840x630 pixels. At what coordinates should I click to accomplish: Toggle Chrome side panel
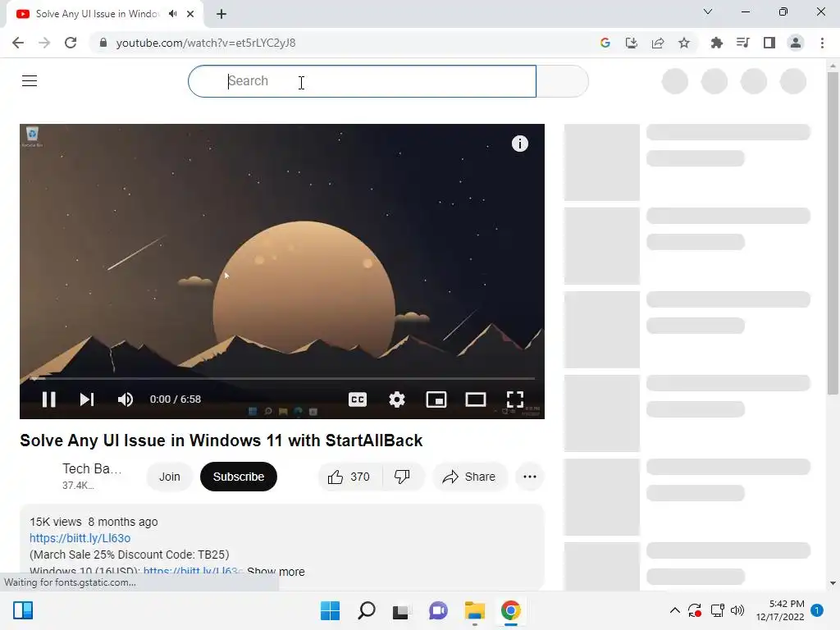click(x=769, y=43)
